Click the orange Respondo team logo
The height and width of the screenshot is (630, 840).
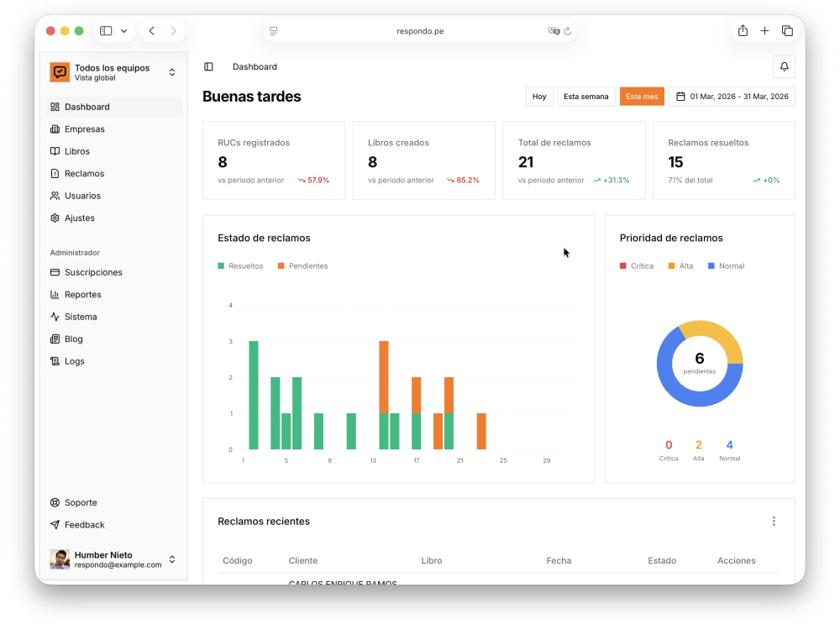(60, 72)
